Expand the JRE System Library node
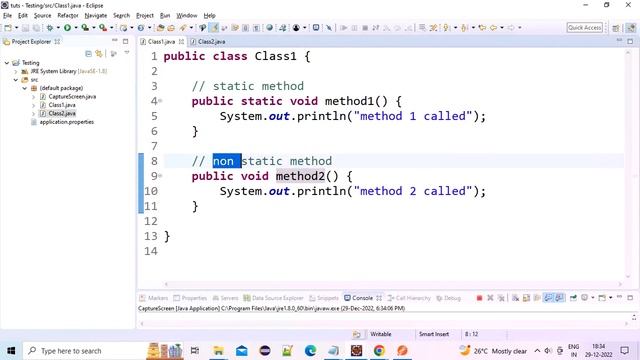Screen dimensions: 640x360 pyautogui.click(x=16, y=71)
